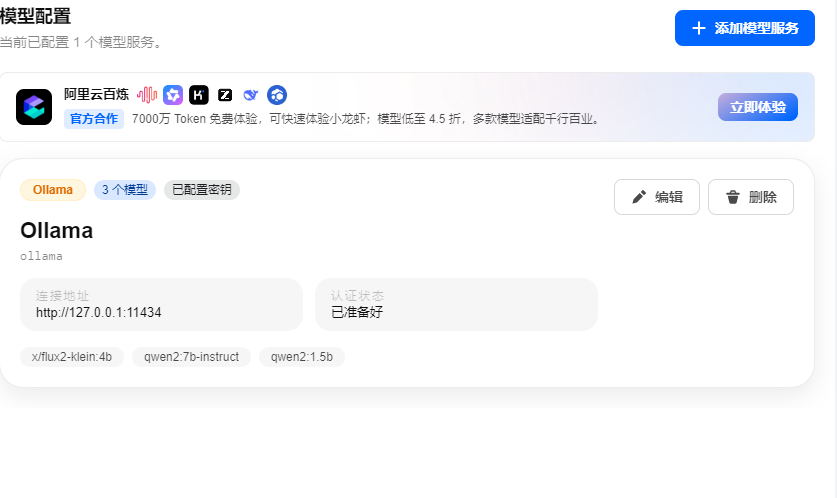Click the connection address http://127.0.0.1:11434
The height and width of the screenshot is (498, 837).
[99, 312]
